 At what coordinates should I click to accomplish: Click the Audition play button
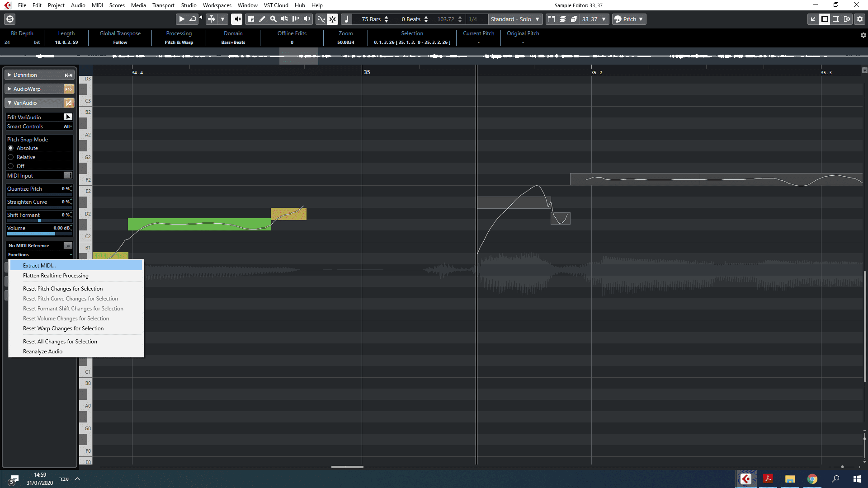181,19
